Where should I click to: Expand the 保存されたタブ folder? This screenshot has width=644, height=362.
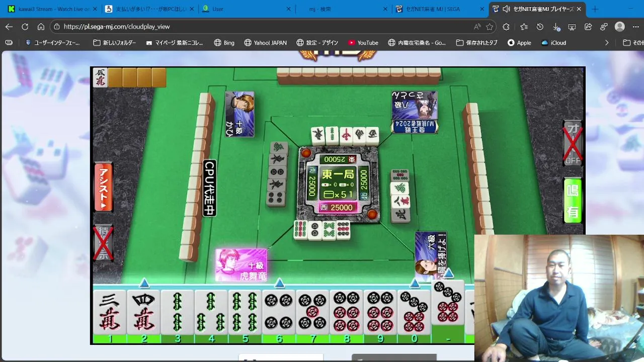tap(476, 43)
